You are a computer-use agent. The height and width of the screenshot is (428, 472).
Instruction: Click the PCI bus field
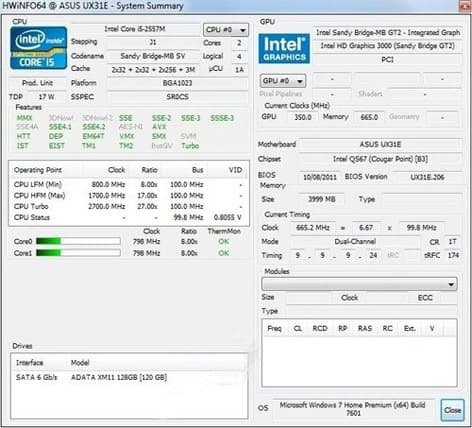pos(388,60)
